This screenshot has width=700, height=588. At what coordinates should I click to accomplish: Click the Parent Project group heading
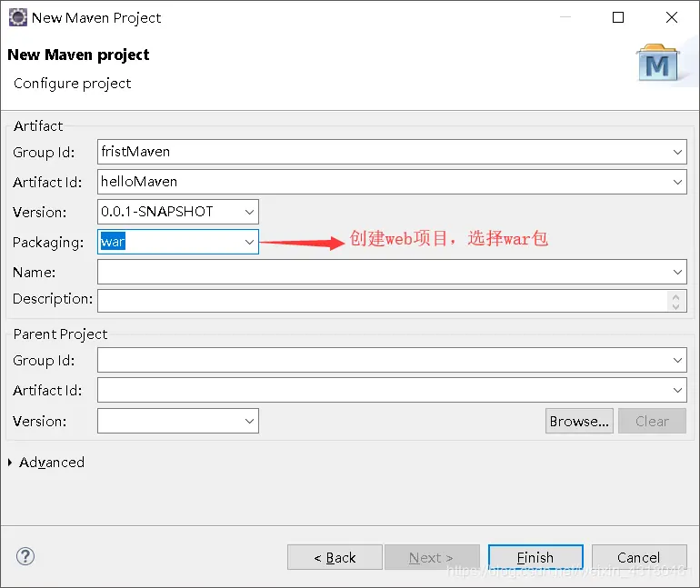coord(60,334)
